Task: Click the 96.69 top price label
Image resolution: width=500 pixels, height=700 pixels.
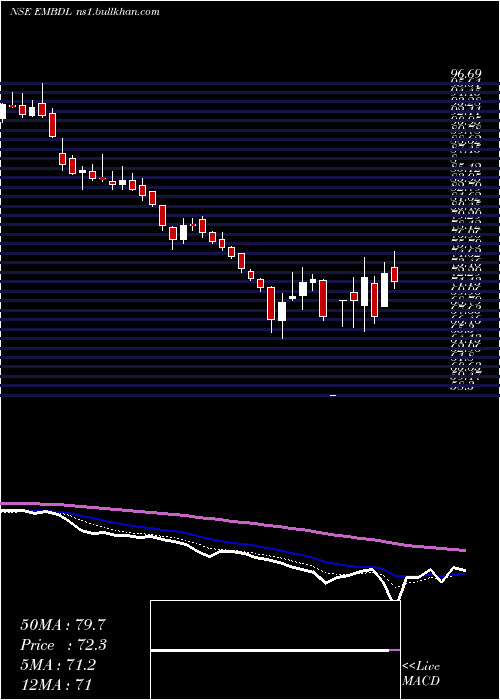Action: 466,73
